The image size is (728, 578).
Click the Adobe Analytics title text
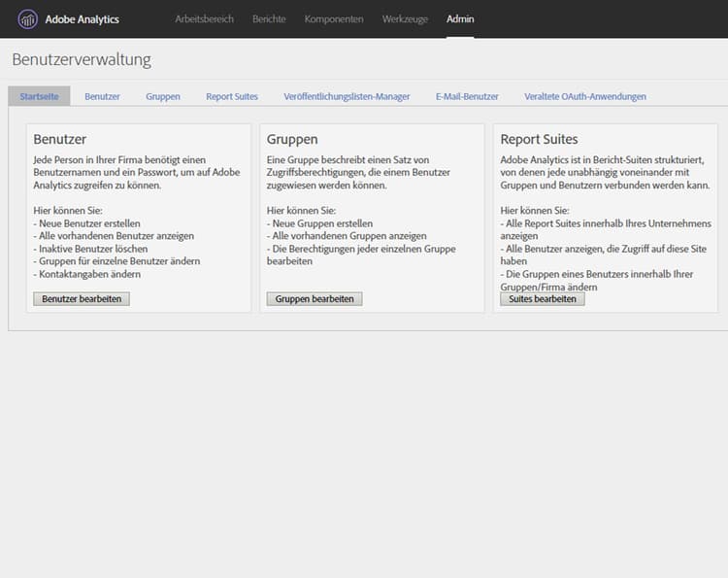(x=83, y=19)
